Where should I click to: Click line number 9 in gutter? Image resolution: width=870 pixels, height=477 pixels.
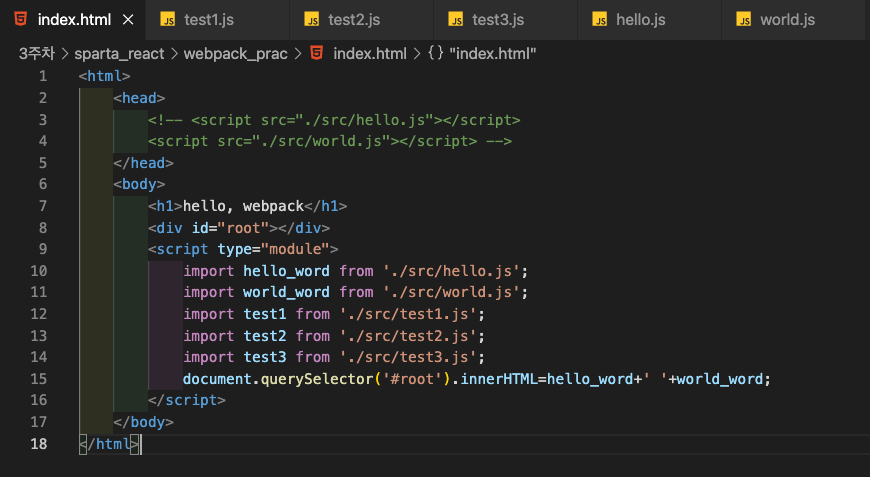pyautogui.click(x=43, y=249)
